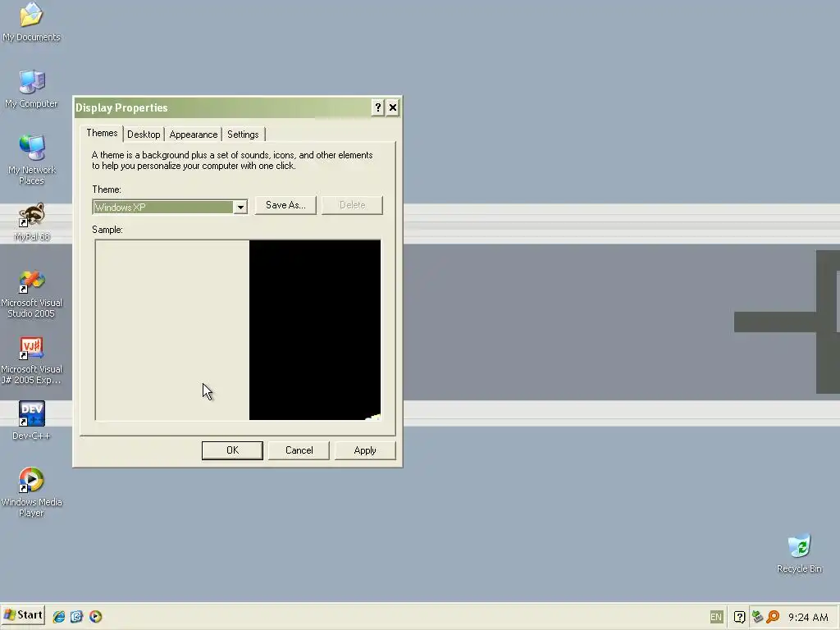Open the My Documents desktop icon
Screen dimensions: 840x630
point(32,21)
